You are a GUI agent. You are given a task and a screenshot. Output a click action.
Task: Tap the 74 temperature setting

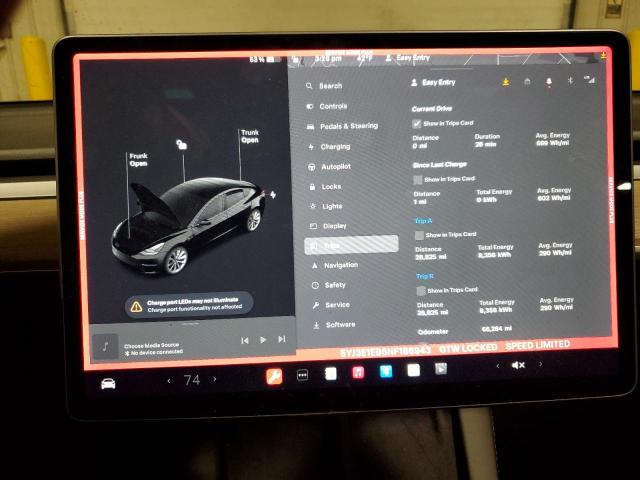[192, 380]
